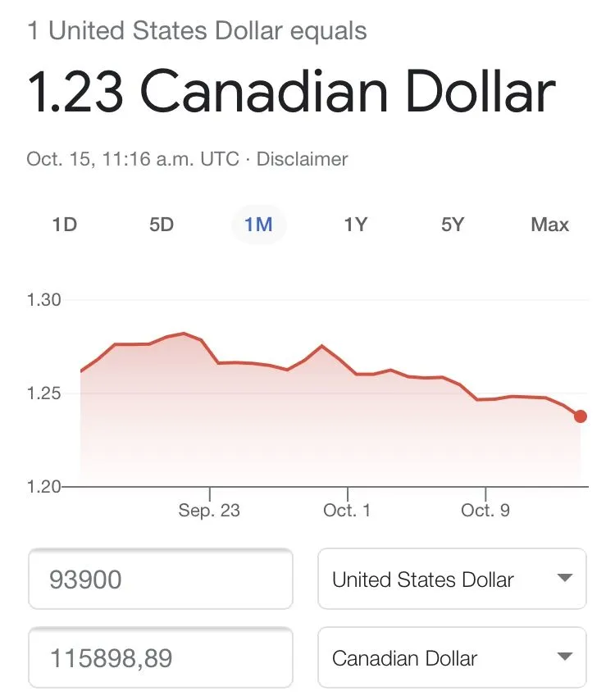Select the Max time range
This screenshot has height=700, width=615.
pos(549,225)
